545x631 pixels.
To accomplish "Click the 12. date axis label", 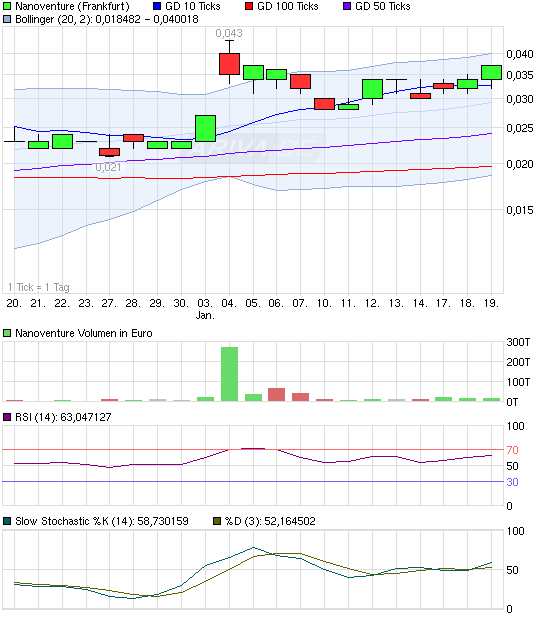I will (x=372, y=303).
